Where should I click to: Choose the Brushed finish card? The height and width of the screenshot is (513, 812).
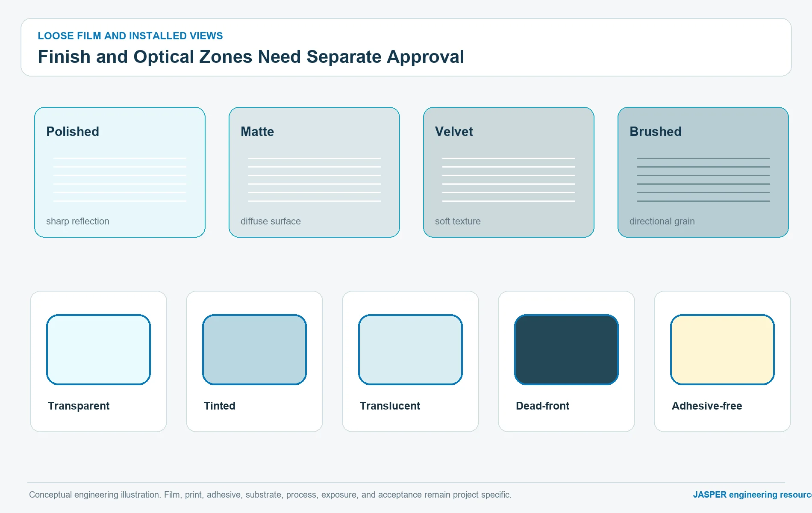tap(703, 172)
